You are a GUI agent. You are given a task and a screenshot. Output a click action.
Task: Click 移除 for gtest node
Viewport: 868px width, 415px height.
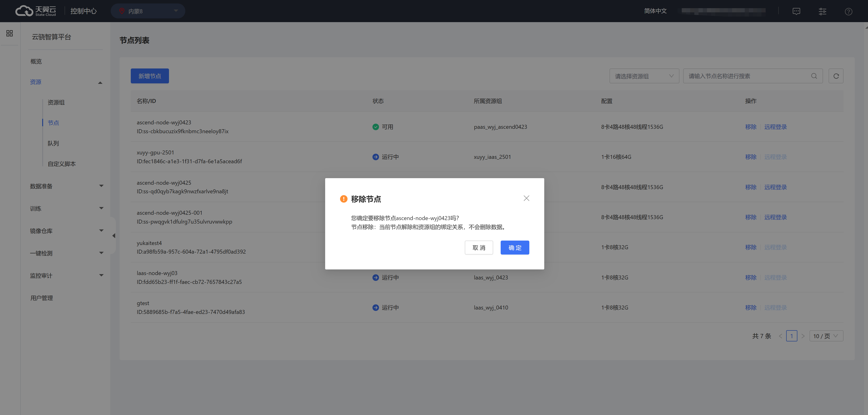(750, 308)
